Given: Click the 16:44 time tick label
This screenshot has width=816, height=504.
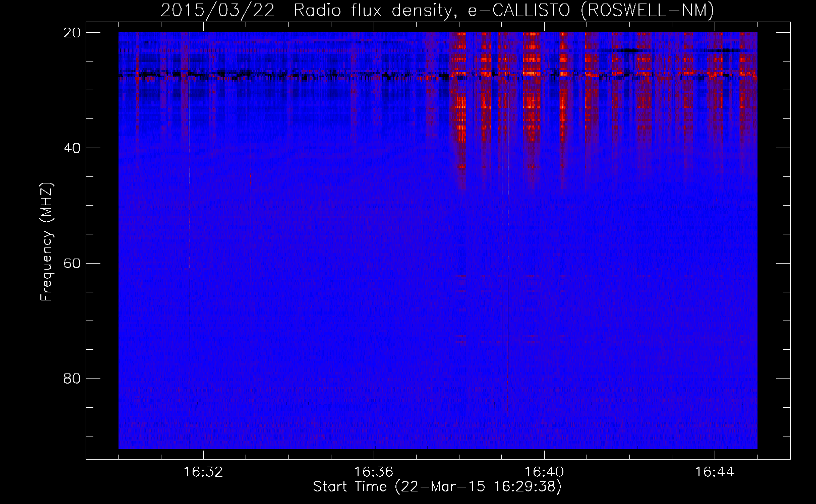Looking at the screenshot, I should click(x=715, y=472).
